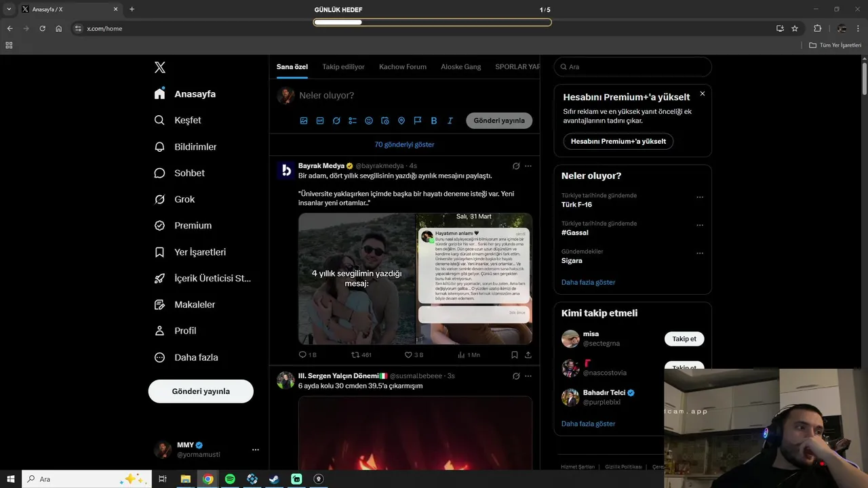
Task: Like the Bayrak Medya post
Action: click(414, 354)
